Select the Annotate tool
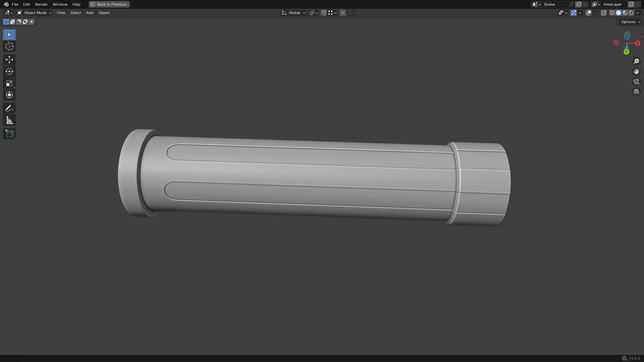 (9, 108)
